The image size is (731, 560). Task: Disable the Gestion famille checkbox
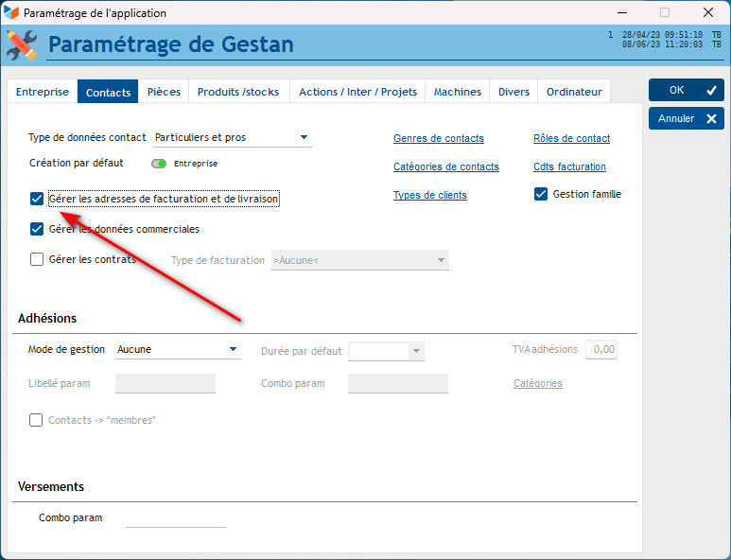(x=541, y=194)
